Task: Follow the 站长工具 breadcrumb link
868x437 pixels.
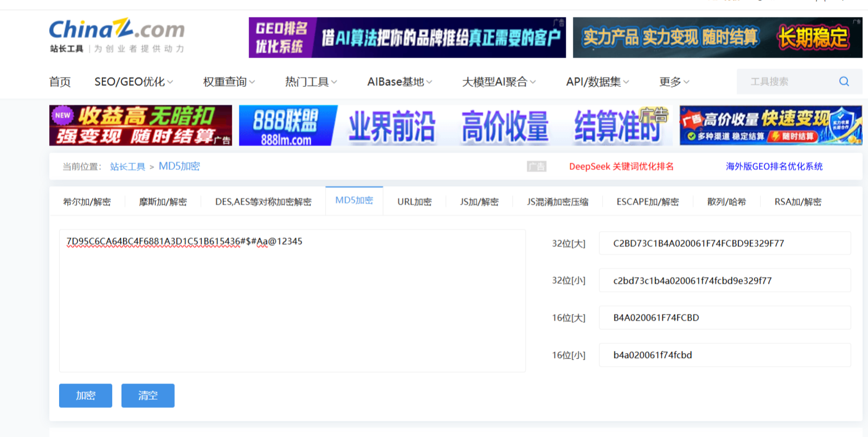Action: [x=127, y=167]
